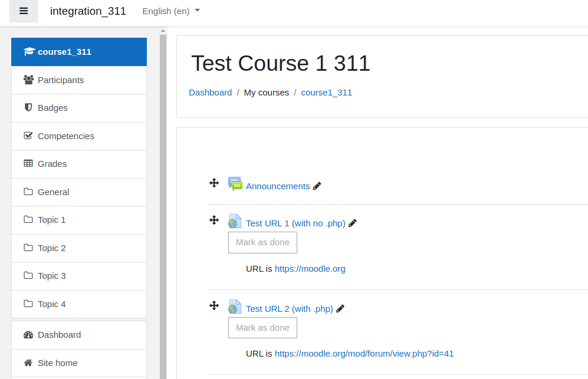Go to the General section
Image resolution: width=588 pixels, height=379 pixels.
pos(79,192)
